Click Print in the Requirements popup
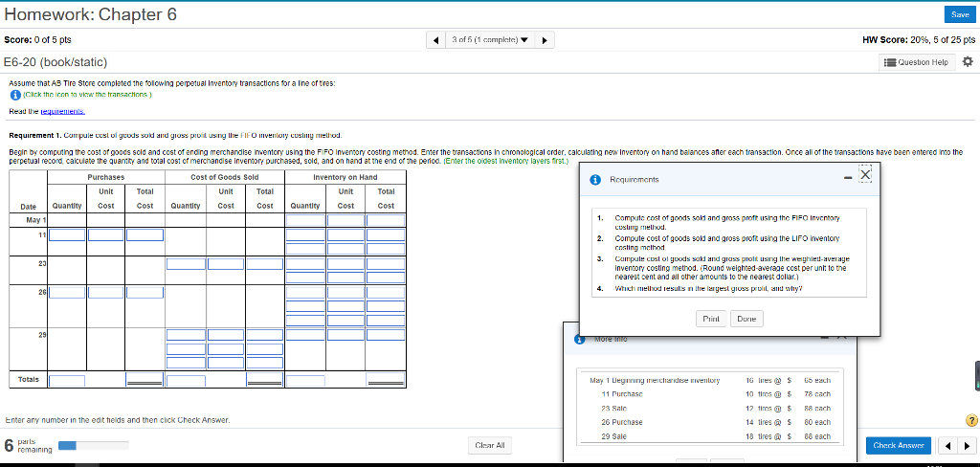980x467 pixels. coord(710,319)
